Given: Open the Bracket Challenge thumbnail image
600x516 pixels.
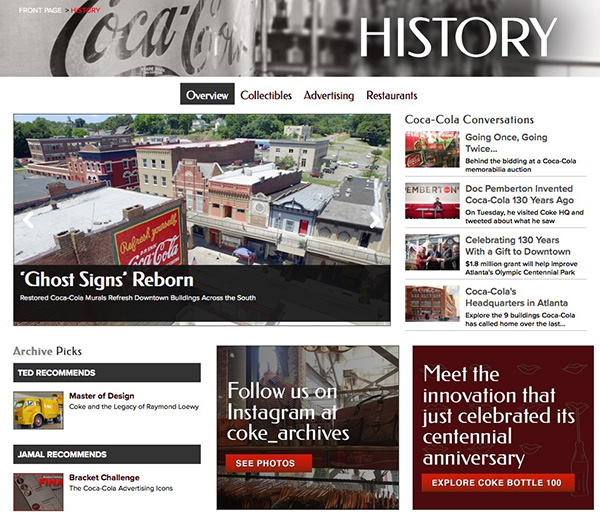Looking at the screenshot, I should click(x=38, y=492).
